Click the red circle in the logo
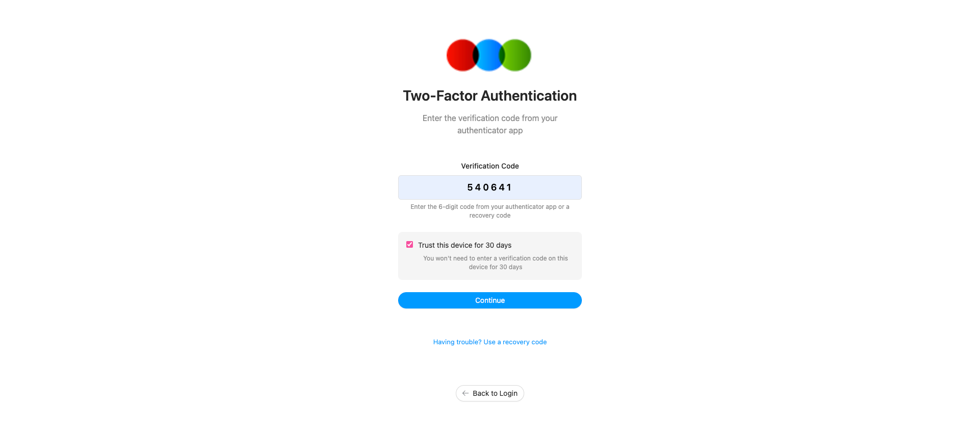This screenshot has height=427, width=980. 462,55
